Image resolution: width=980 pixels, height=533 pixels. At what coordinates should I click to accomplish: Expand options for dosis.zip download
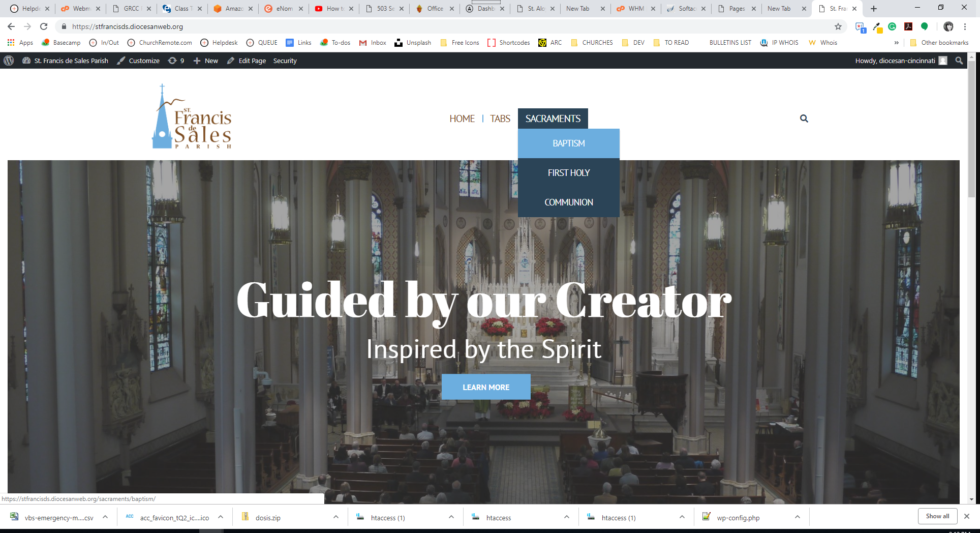point(336,517)
